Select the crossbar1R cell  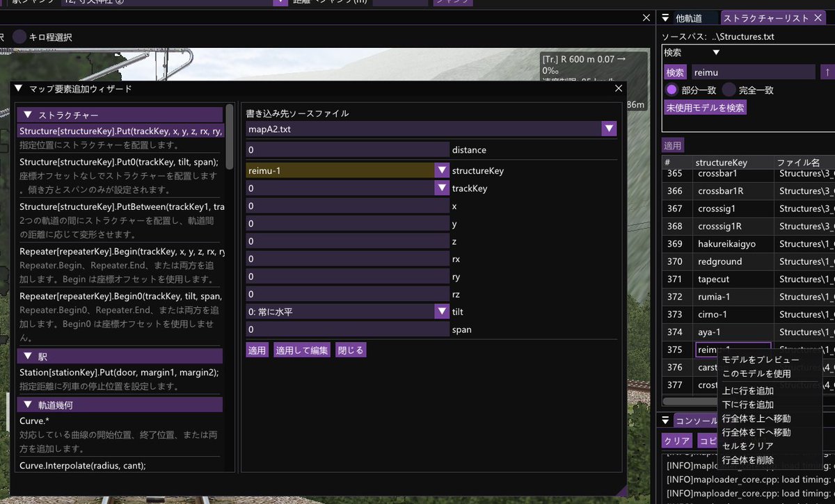point(733,190)
